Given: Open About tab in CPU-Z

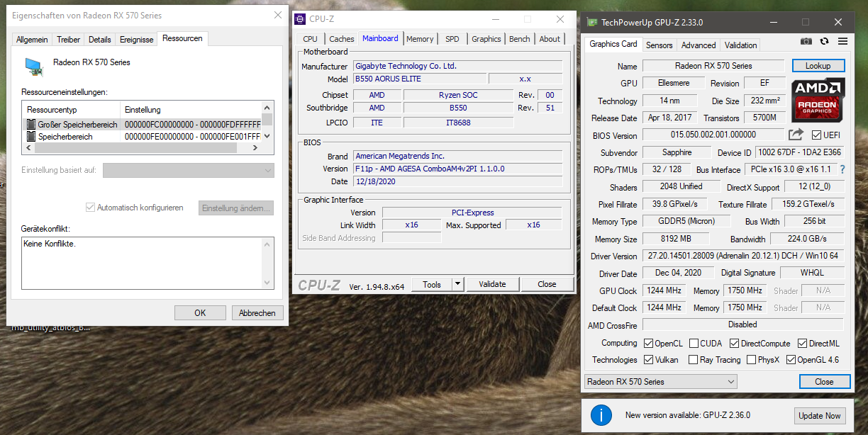Looking at the screenshot, I should click(x=550, y=39).
